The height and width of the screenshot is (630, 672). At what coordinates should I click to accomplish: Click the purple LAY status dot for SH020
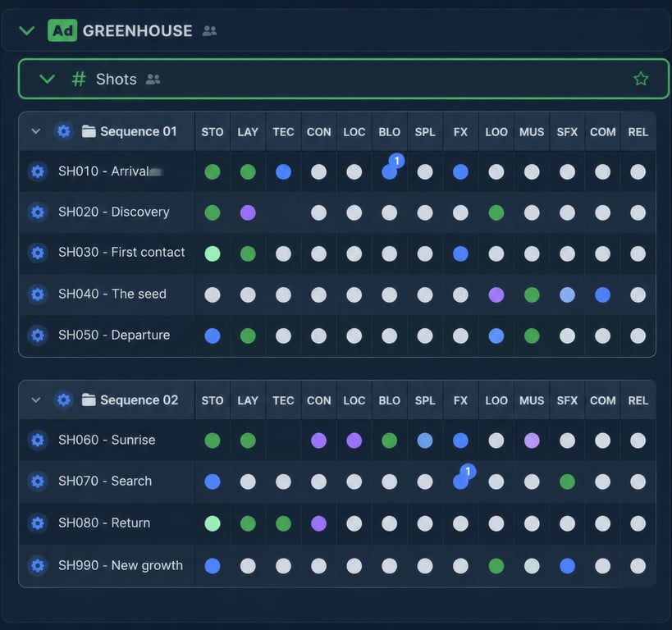click(x=248, y=212)
